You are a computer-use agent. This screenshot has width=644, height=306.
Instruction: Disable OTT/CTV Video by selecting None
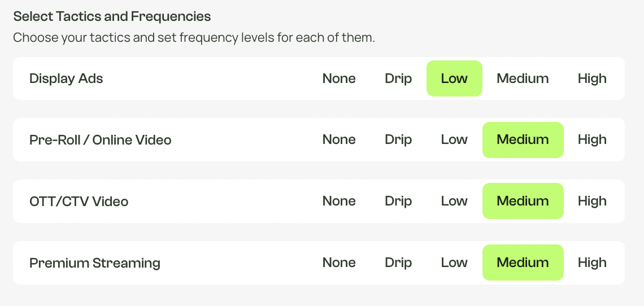[x=339, y=201]
